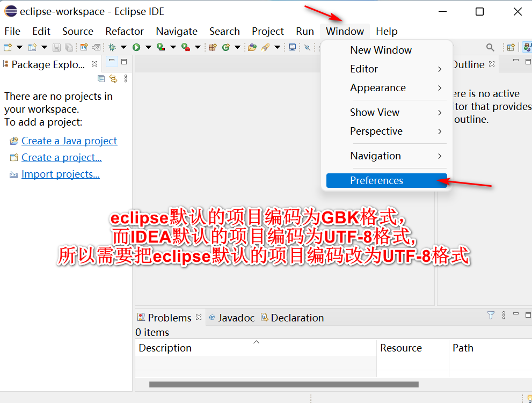This screenshot has width=532, height=403.
Task: Choose Preferences from the Window menu
Action: tap(387, 180)
